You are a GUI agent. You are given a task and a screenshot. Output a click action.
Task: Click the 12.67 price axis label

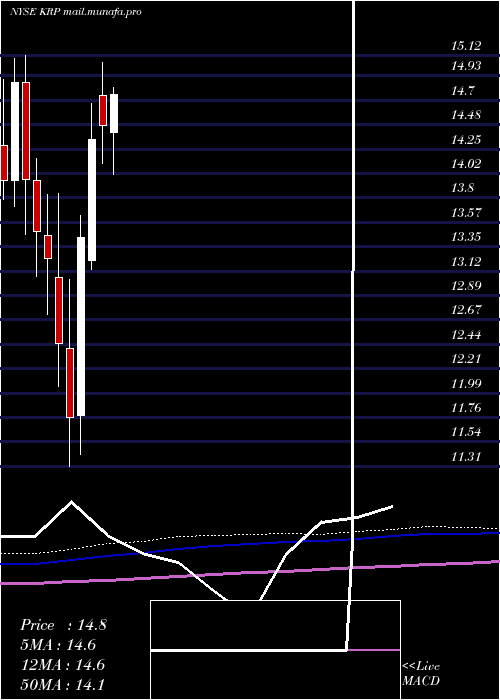(466, 309)
